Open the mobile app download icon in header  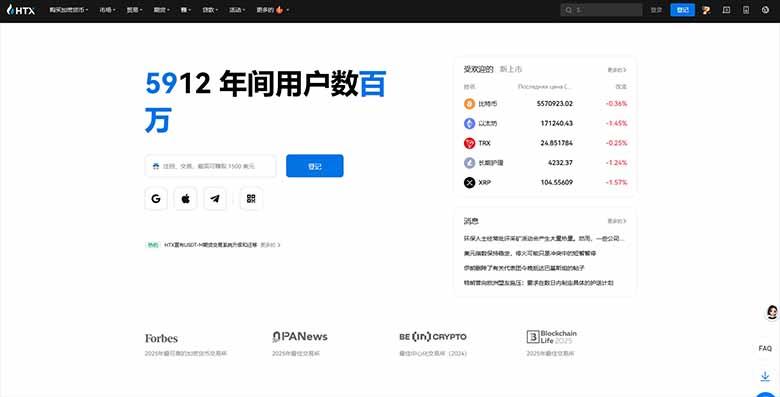[x=746, y=10]
